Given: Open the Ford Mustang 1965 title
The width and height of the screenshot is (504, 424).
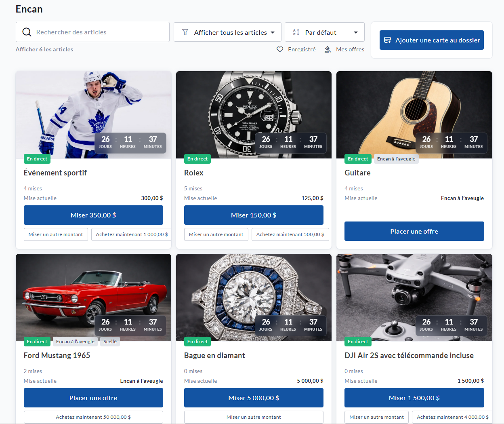Looking at the screenshot, I should tap(57, 355).
